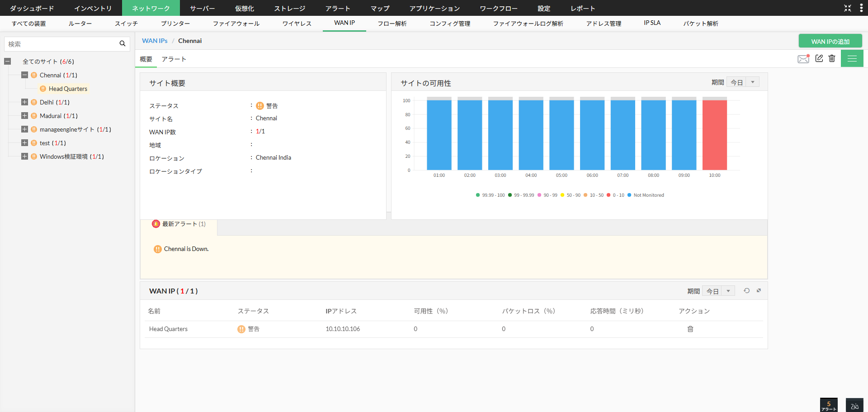Expand the Delhi site tree node
Screen dimensions: 868x412
[x=25, y=102]
